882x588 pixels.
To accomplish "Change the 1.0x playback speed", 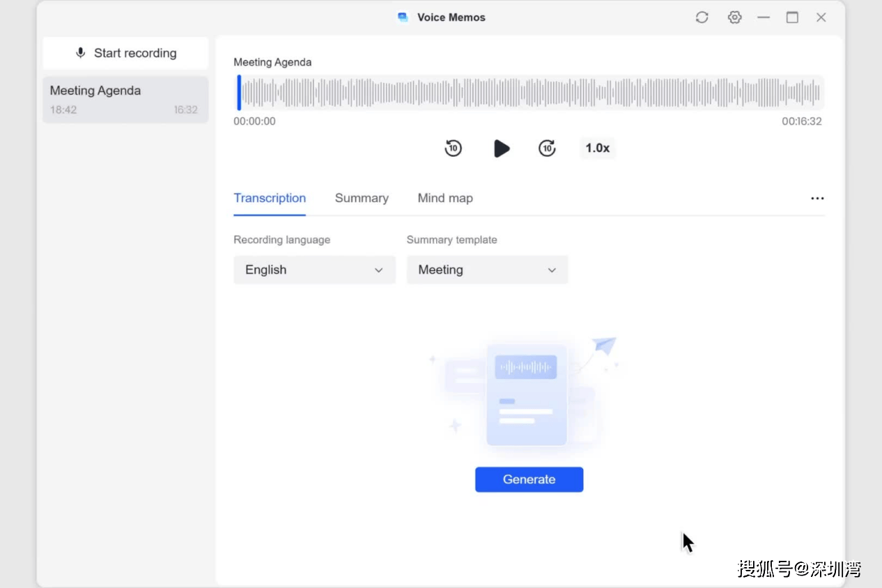I will tap(597, 148).
